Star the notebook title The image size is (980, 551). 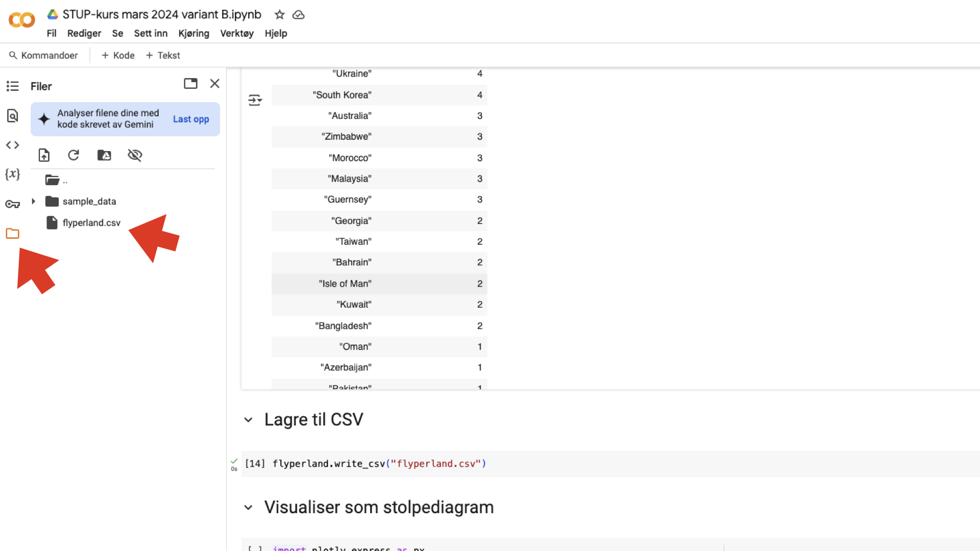click(x=279, y=15)
